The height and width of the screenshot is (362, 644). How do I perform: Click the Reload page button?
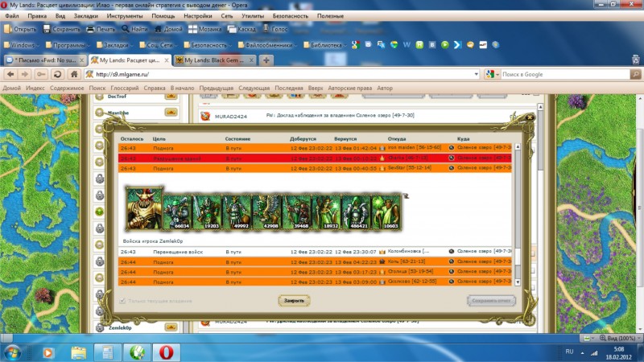(57, 74)
